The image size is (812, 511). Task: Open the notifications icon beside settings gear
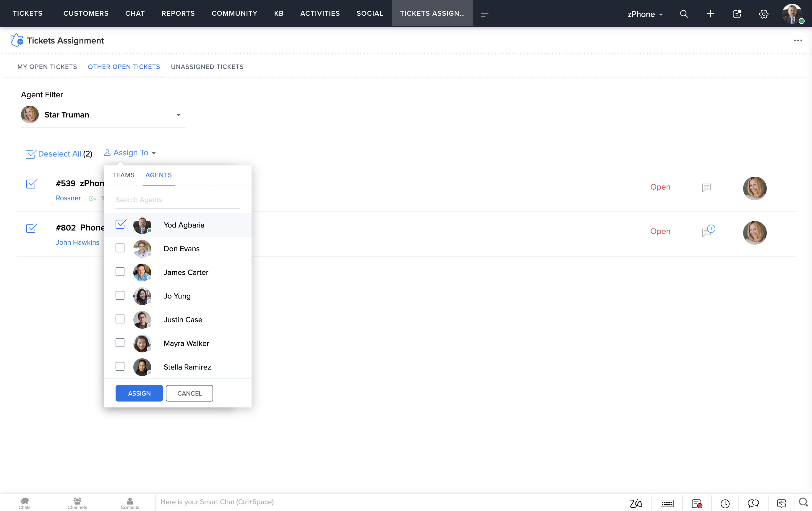pos(737,14)
